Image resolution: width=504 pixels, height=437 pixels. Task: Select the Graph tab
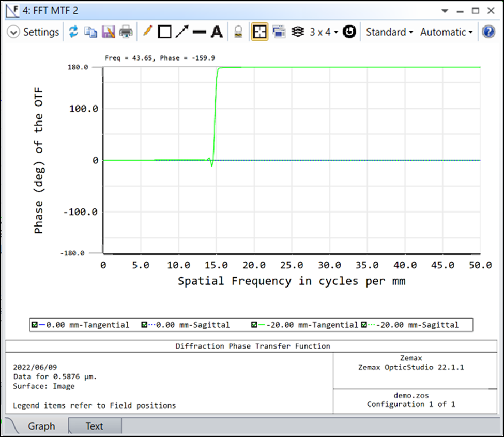41,426
